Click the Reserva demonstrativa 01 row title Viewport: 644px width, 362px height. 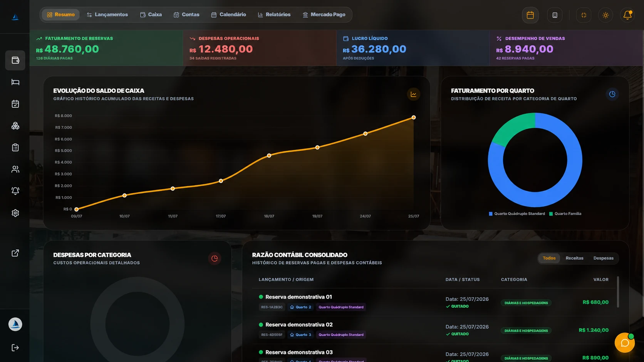(299, 297)
